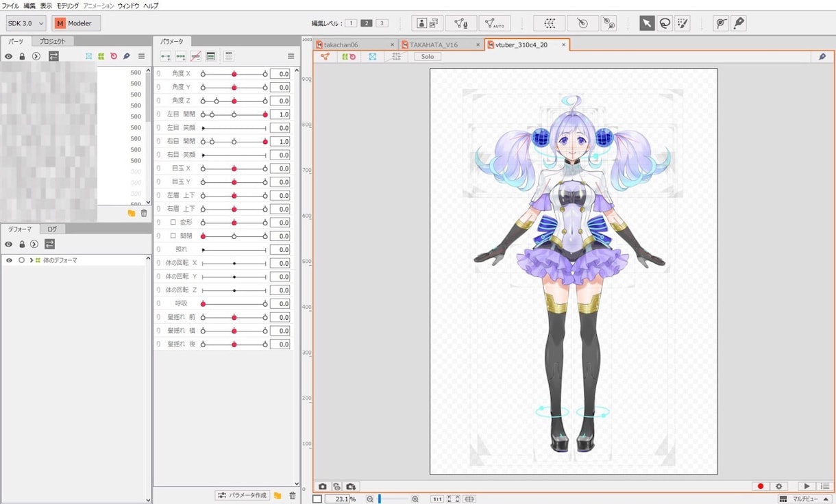The width and height of the screenshot is (836, 504).
Task: Set canvas zoom to 1:1
Action: (437, 499)
